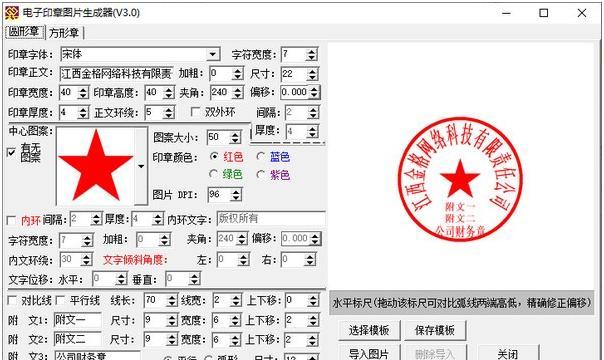The image size is (604, 360).
Task: Click the 选择模板 button
Action: [369, 330]
